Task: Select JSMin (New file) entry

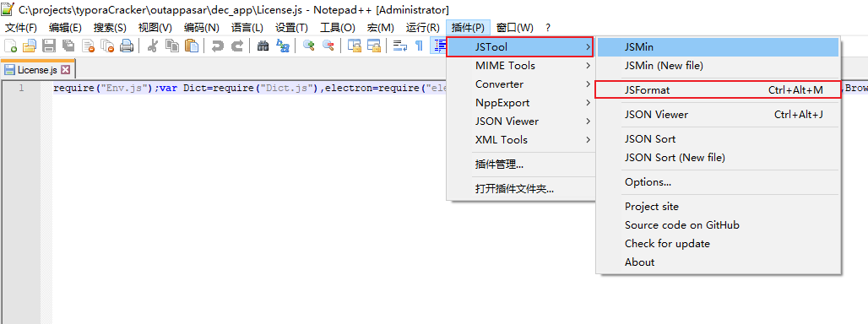Action: [x=718, y=66]
